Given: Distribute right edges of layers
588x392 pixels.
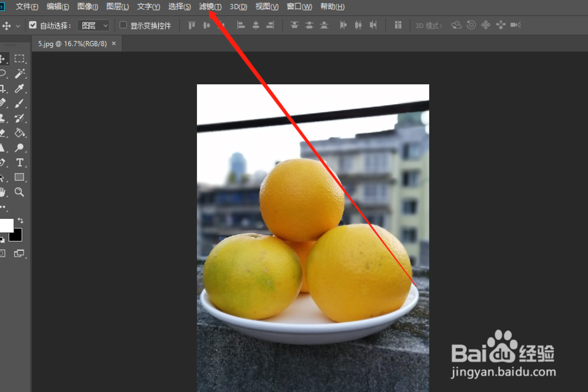Looking at the screenshot, I should click(x=373, y=25).
